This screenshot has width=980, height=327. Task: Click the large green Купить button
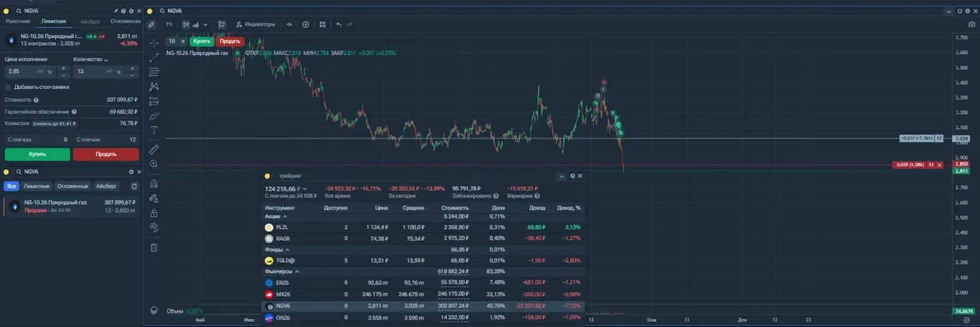click(37, 154)
